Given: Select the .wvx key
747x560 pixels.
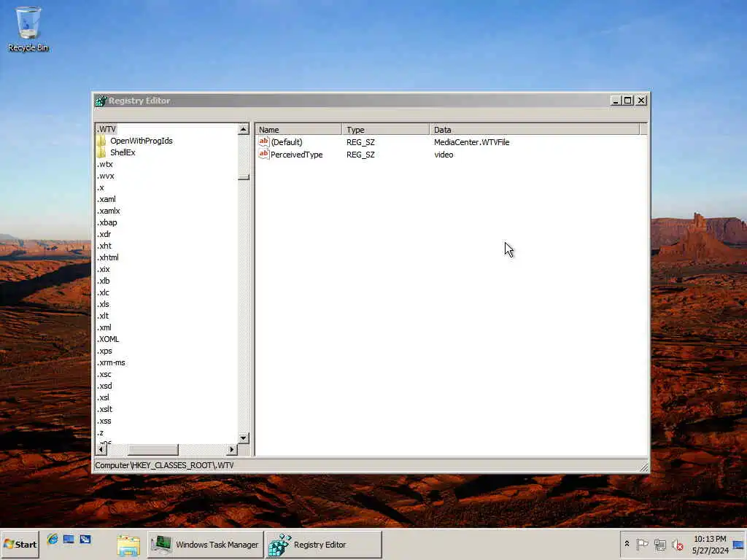Looking at the screenshot, I should pos(105,176).
